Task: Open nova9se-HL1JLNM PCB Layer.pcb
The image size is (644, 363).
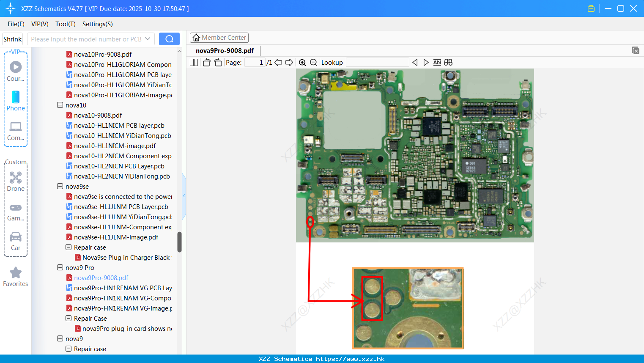Action: (x=117, y=206)
